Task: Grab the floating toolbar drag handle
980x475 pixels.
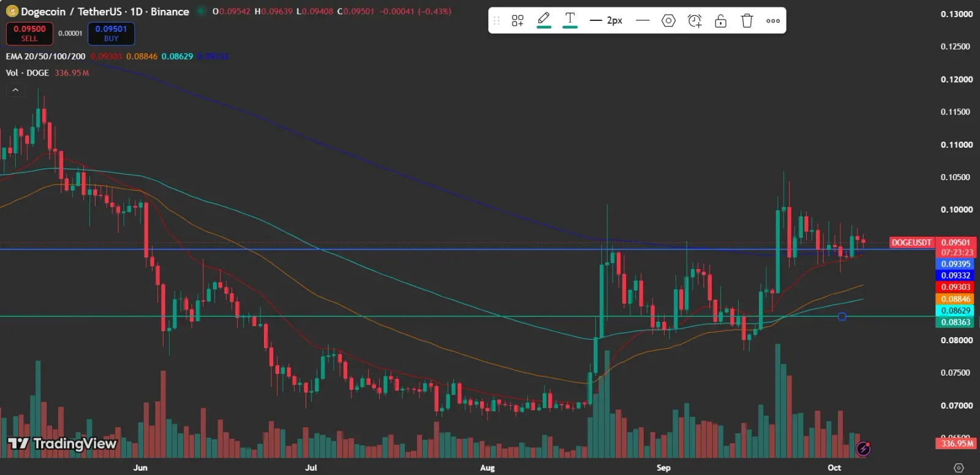Action: [497, 21]
